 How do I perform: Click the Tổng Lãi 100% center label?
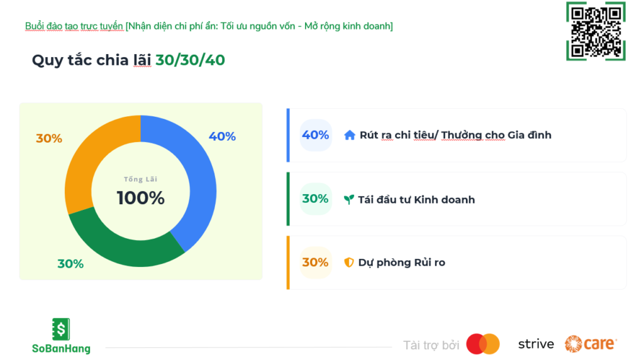(x=140, y=192)
